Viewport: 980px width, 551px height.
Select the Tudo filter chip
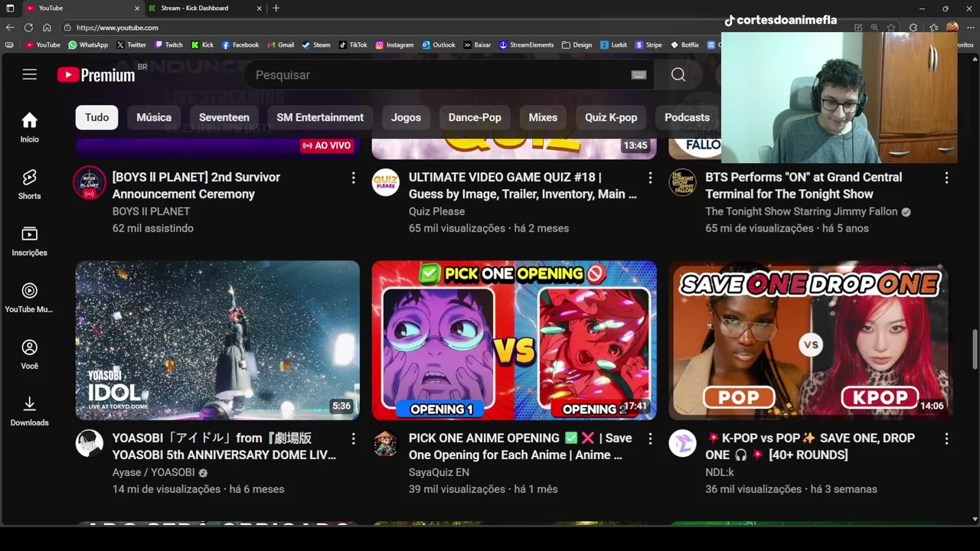point(96,117)
